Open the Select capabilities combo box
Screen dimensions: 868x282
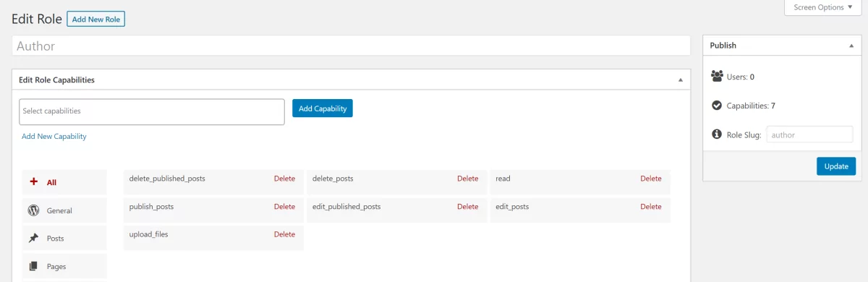[x=152, y=111]
